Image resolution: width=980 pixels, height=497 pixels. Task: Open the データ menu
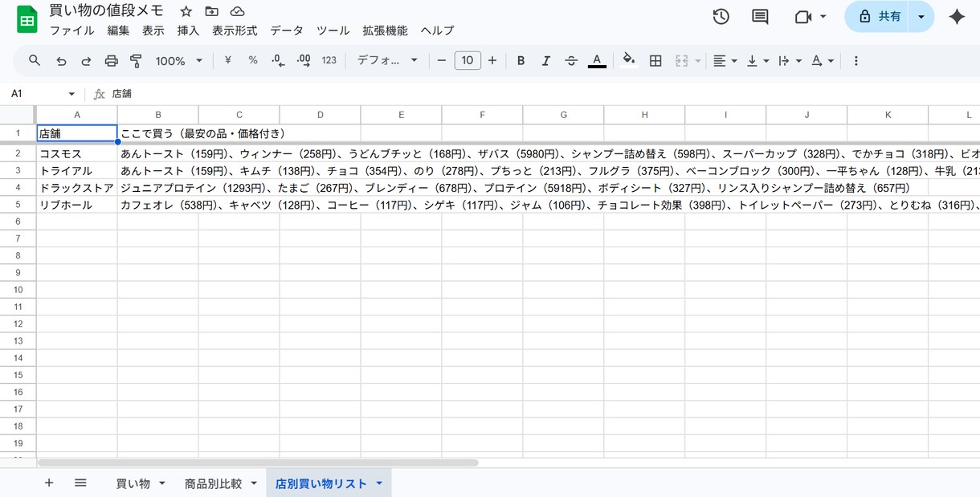coord(287,31)
